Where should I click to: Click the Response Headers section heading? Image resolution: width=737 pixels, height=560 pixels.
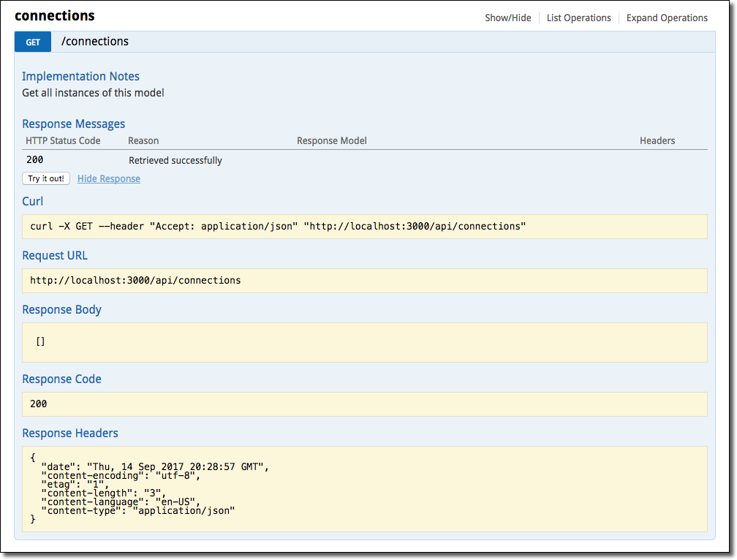pyautogui.click(x=70, y=433)
